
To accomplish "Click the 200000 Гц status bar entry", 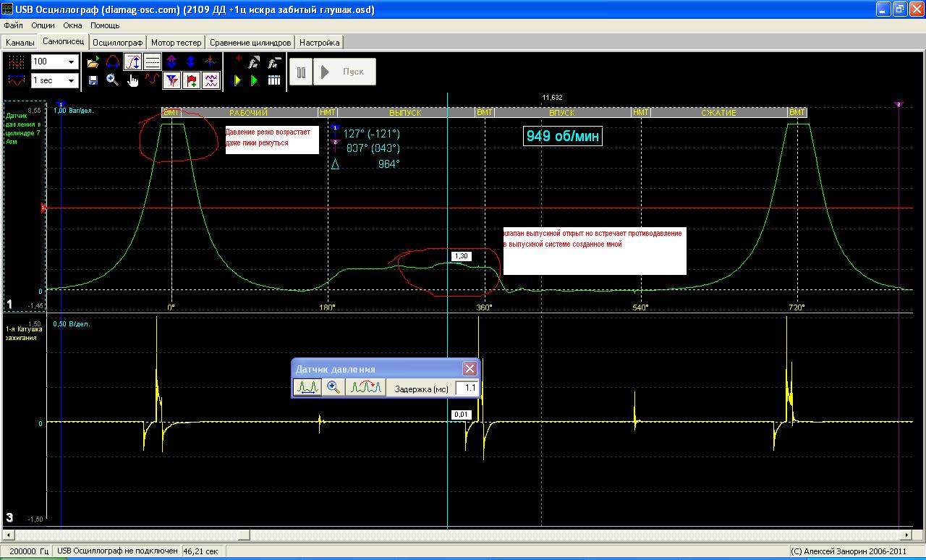I will 27,551.
